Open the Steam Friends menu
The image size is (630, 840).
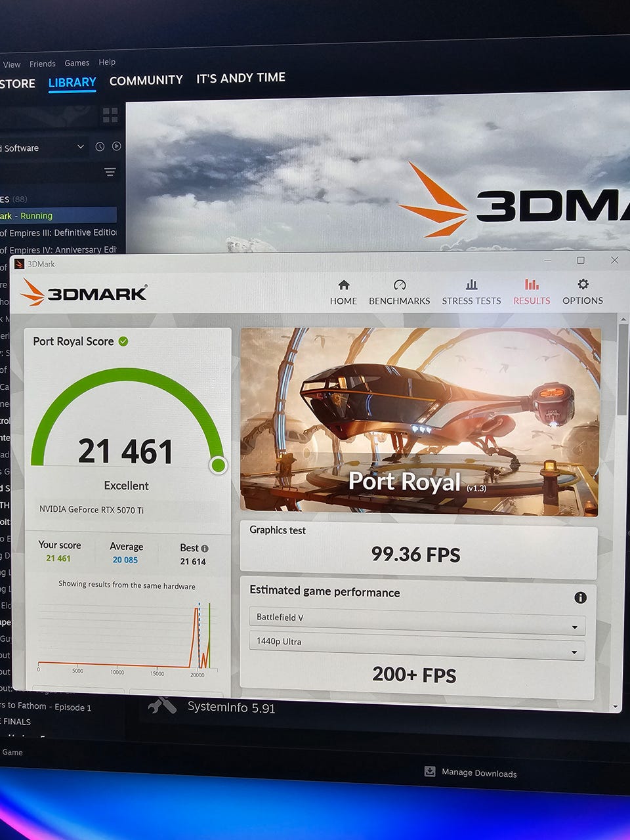click(x=43, y=64)
